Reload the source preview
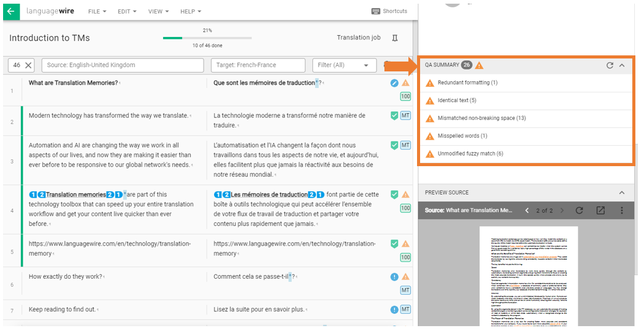The image size is (644, 336). click(579, 210)
